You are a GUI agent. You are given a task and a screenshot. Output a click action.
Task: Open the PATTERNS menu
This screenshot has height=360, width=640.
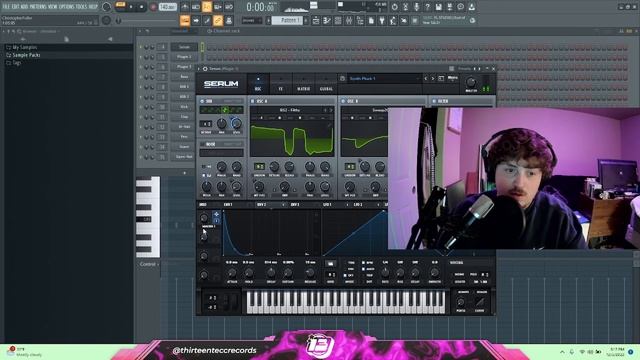[38, 7]
